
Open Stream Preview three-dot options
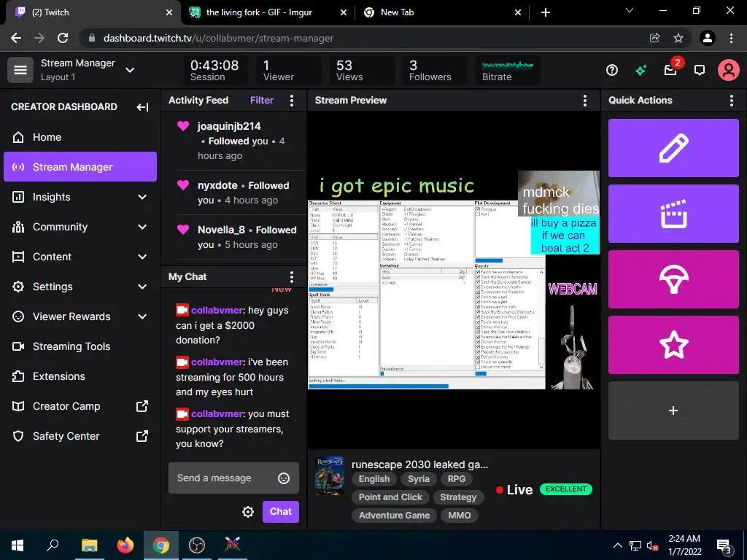(584, 101)
